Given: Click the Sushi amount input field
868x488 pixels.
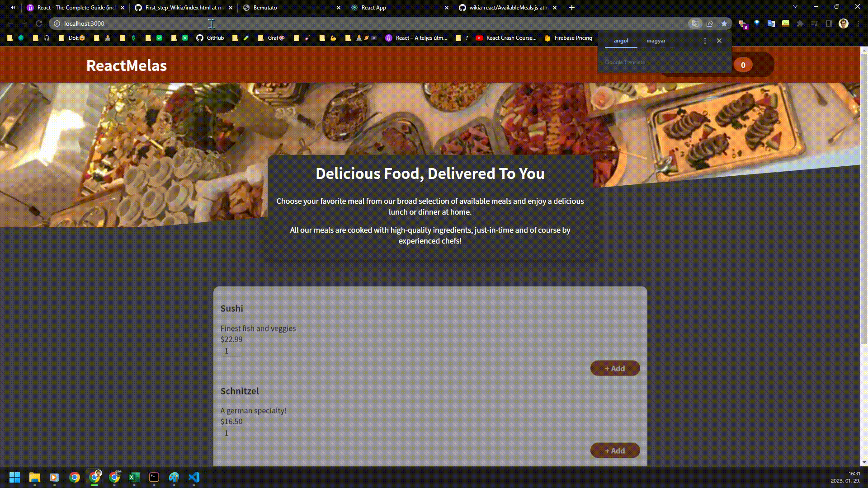Looking at the screenshot, I should point(231,351).
